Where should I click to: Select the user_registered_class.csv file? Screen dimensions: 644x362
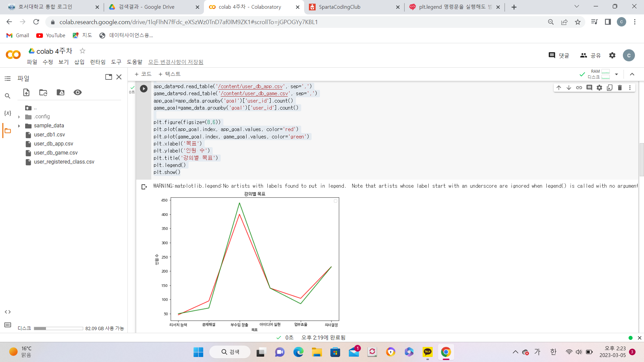tap(64, 162)
